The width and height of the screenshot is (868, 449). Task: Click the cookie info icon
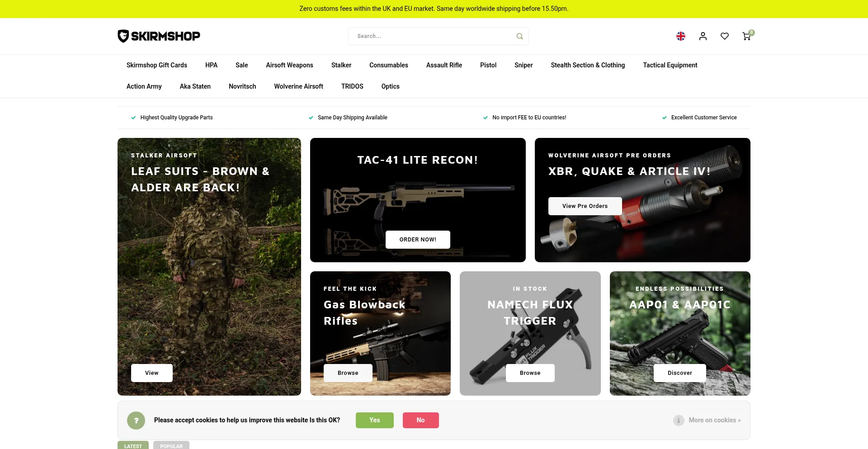click(x=679, y=421)
